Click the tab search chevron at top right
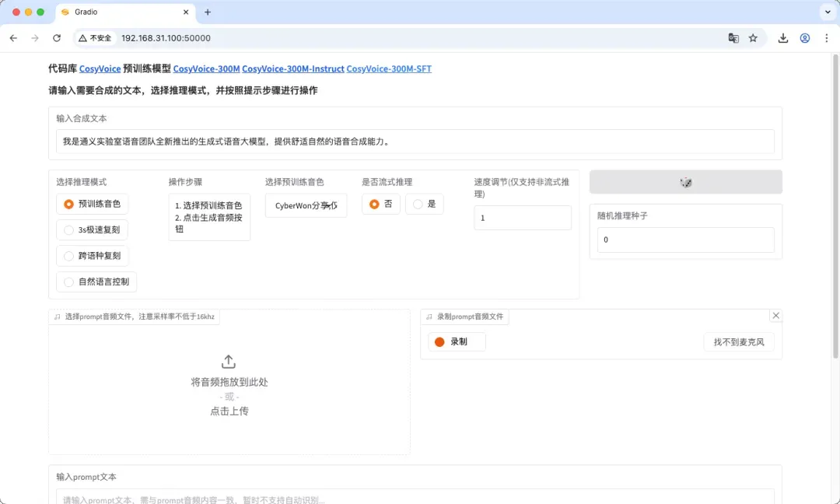Screen dimensions: 840x504 pyautogui.click(x=827, y=12)
